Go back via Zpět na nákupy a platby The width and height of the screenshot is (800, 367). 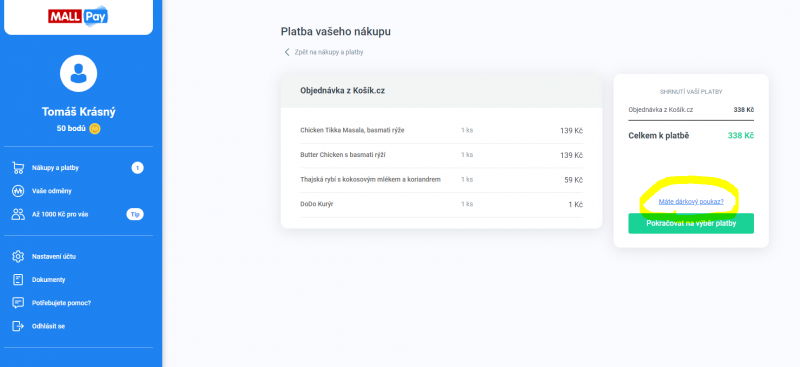(x=329, y=52)
